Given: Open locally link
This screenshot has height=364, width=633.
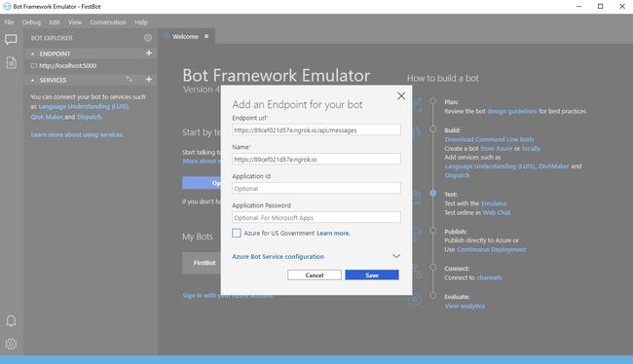Looking at the screenshot, I should (531, 149).
